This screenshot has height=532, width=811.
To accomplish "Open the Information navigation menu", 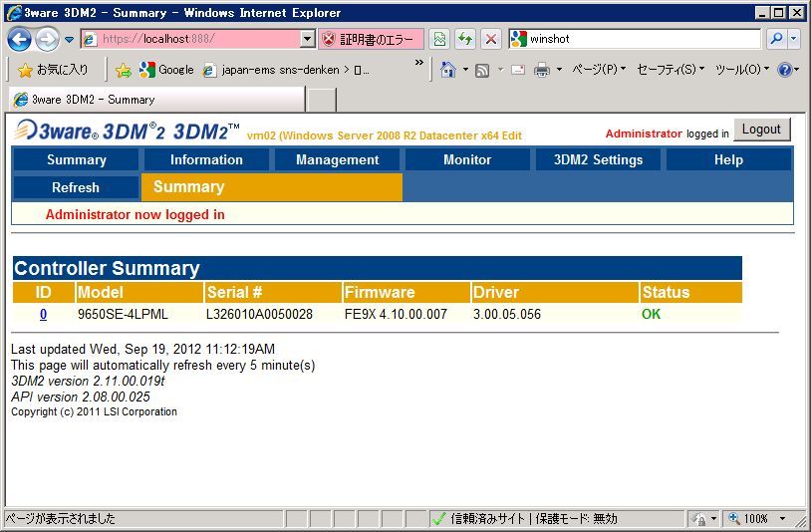I will coord(206,159).
